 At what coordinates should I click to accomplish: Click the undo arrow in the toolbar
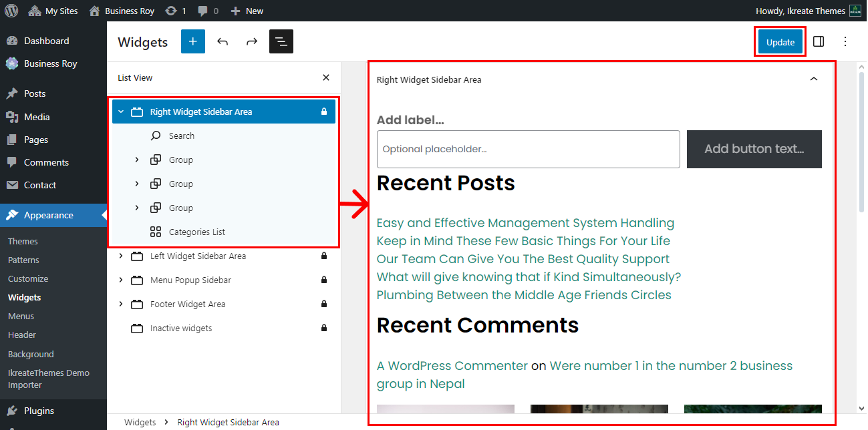tap(223, 41)
